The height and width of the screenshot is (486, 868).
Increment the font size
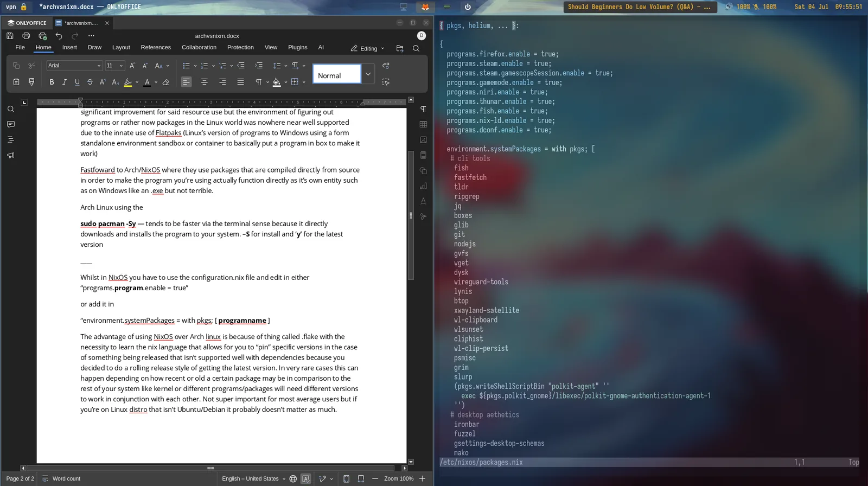click(132, 66)
